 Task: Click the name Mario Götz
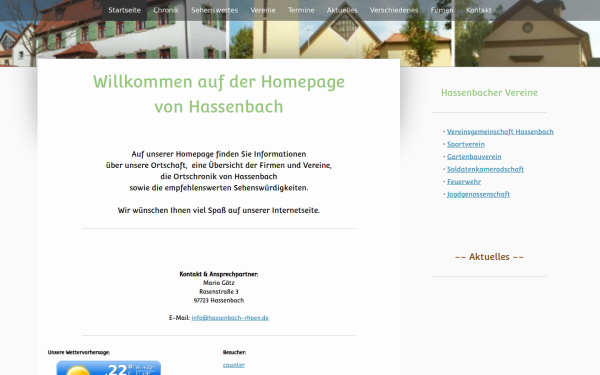coord(219,283)
